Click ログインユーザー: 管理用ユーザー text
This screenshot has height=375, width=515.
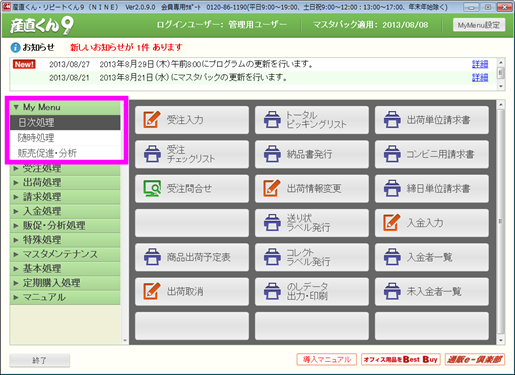[x=222, y=25]
